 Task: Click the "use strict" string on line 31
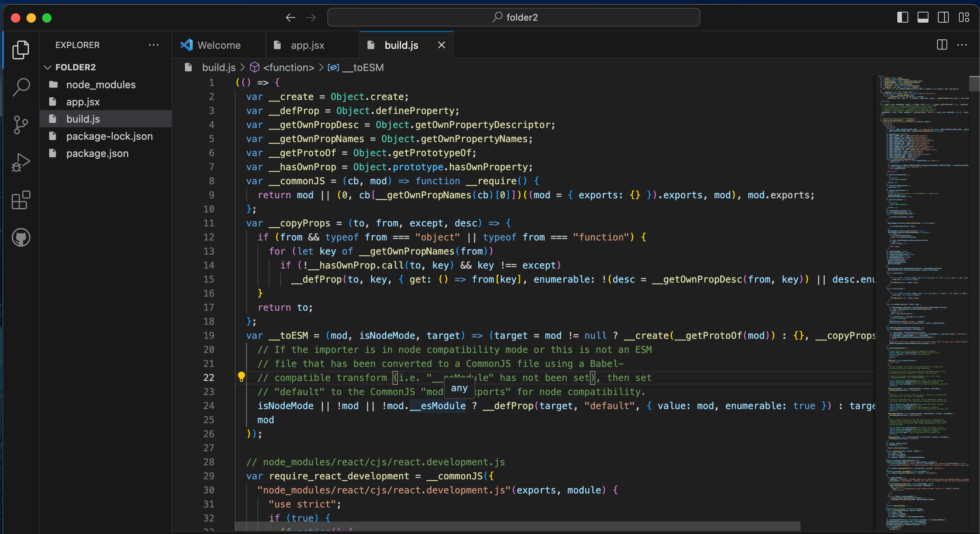coord(302,504)
